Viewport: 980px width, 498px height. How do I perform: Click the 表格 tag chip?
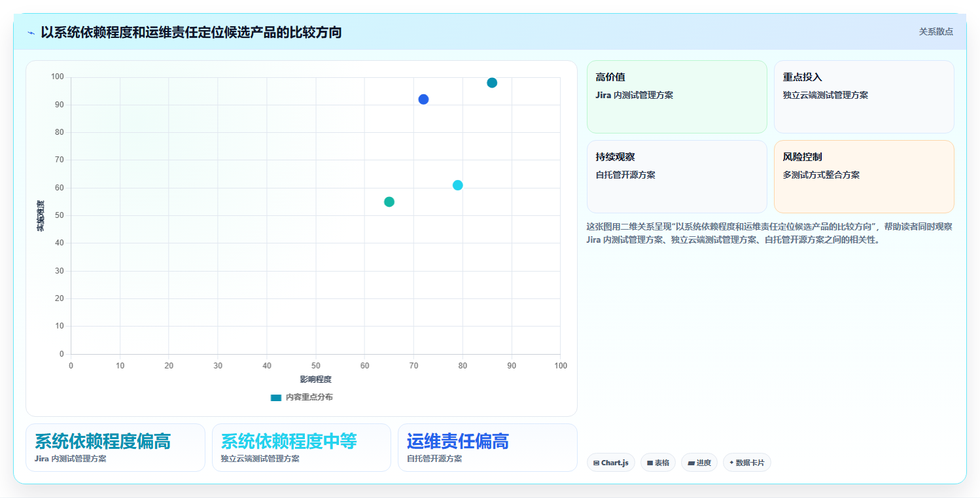point(657,463)
